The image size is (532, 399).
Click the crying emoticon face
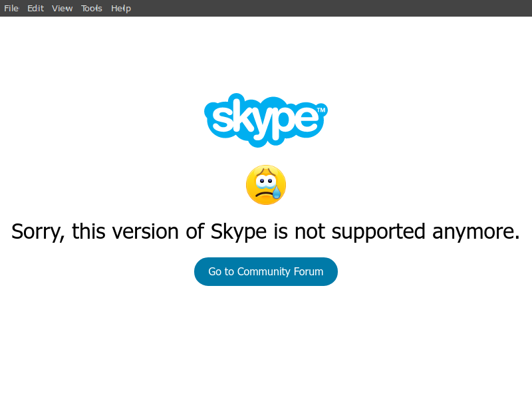[x=266, y=185]
